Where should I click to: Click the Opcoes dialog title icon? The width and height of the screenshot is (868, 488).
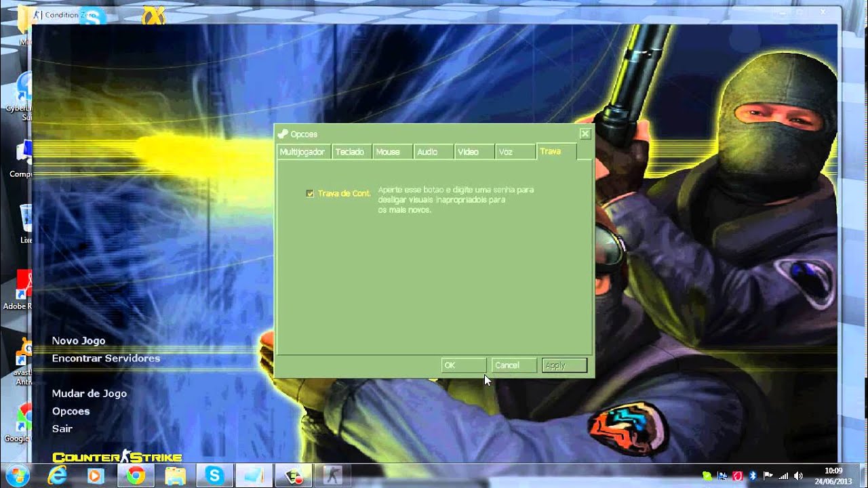(283, 134)
